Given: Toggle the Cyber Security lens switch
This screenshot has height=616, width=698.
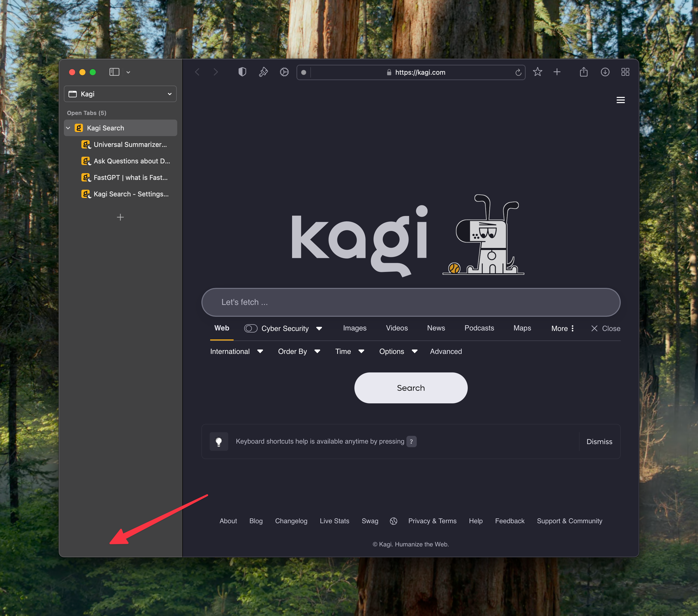Looking at the screenshot, I should point(251,328).
